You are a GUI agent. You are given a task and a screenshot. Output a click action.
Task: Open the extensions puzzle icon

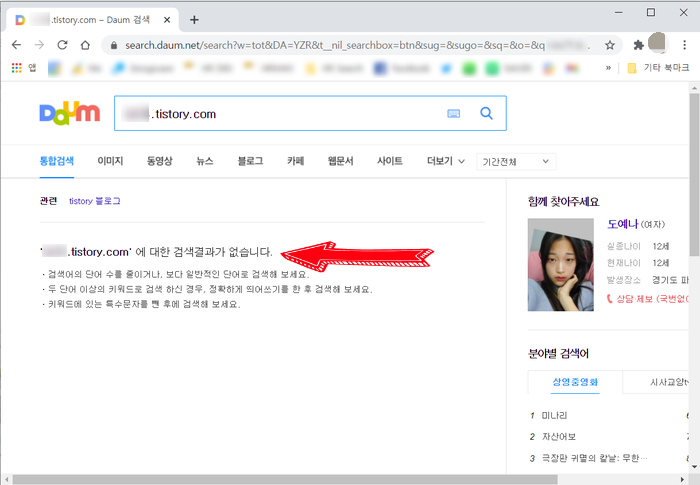pyautogui.click(x=638, y=45)
